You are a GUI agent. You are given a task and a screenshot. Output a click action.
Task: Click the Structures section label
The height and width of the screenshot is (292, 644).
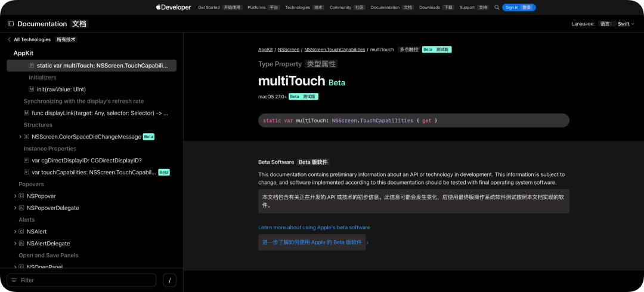pyautogui.click(x=38, y=125)
